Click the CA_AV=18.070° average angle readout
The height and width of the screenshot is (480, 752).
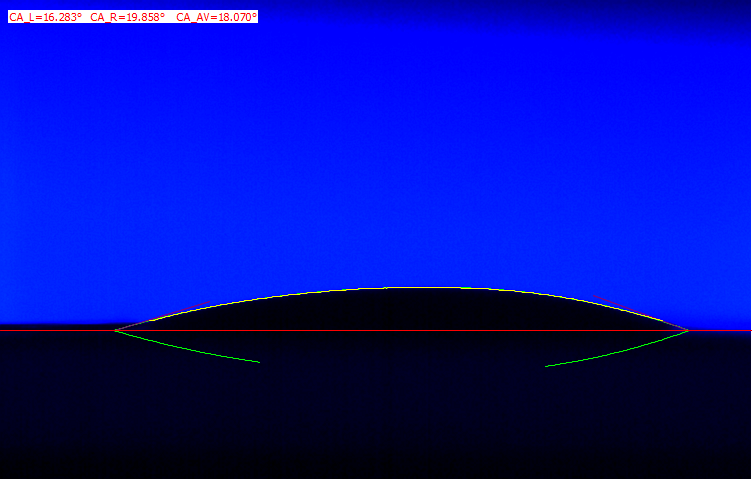pyautogui.click(x=216, y=17)
